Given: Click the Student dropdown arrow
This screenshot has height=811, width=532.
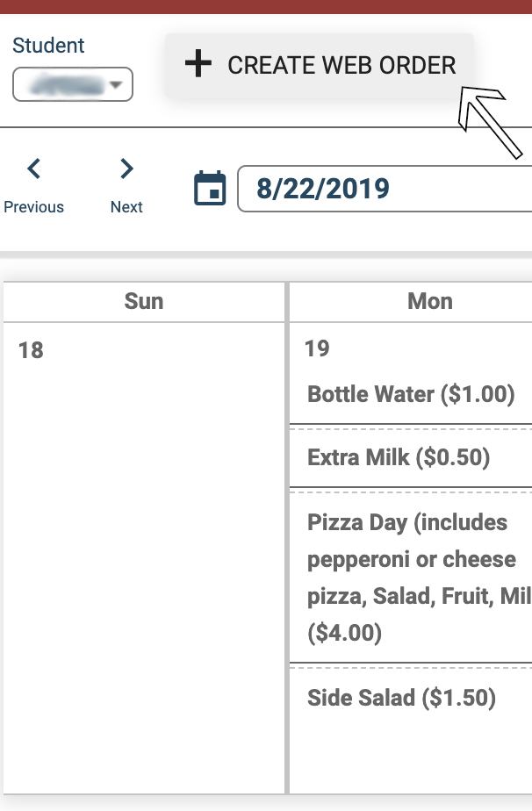Looking at the screenshot, I should tap(116, 84).
